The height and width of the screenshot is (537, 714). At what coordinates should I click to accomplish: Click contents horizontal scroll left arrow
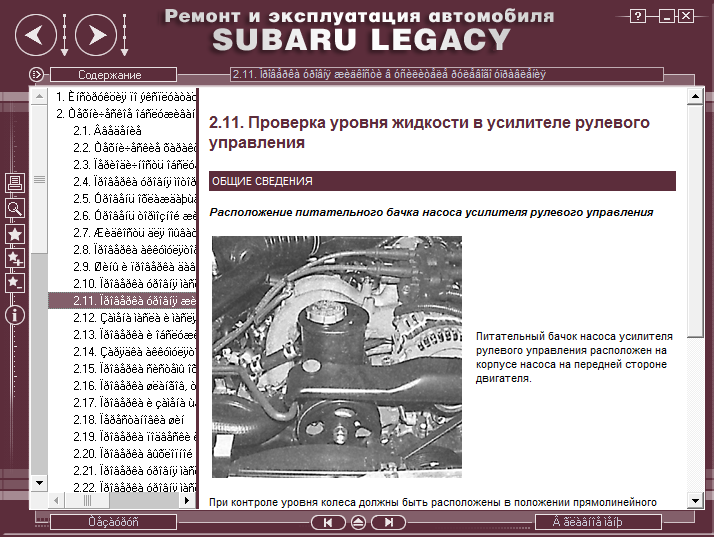[x=56, y=500]
